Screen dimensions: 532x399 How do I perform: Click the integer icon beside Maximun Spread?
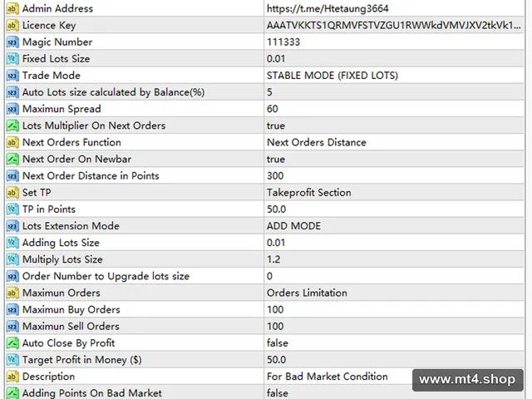coord(12,109)
